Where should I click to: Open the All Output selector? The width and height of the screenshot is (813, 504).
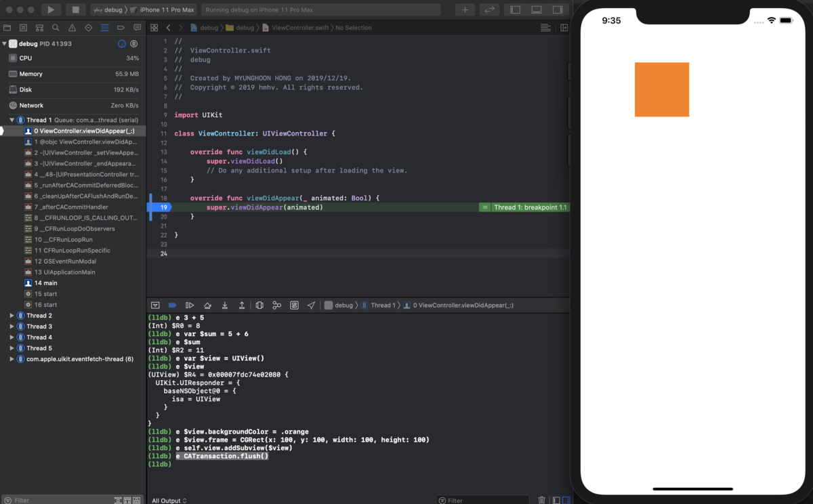pyautogui.click(x=169, y=501)
